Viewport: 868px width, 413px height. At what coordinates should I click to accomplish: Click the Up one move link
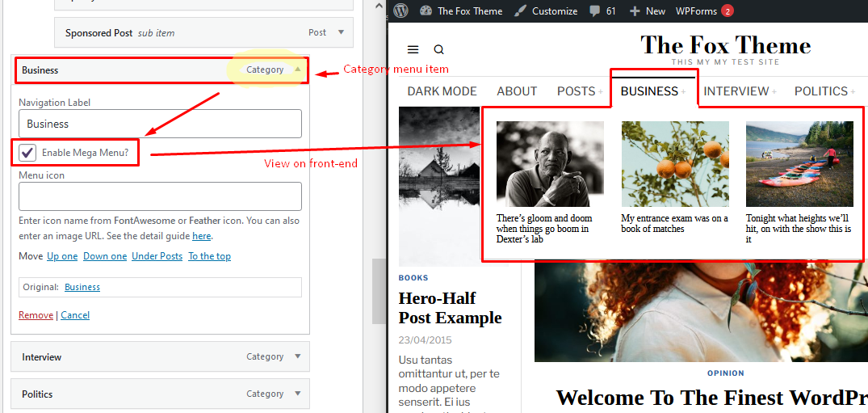pos(62,256)
